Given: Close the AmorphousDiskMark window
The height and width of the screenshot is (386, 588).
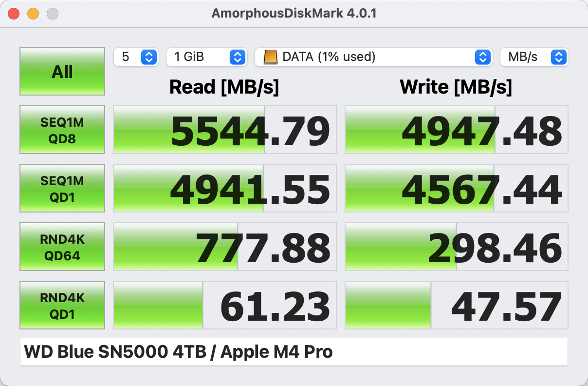Looking at the screenshot, I should pyautogui.click(x=14, y=14).
